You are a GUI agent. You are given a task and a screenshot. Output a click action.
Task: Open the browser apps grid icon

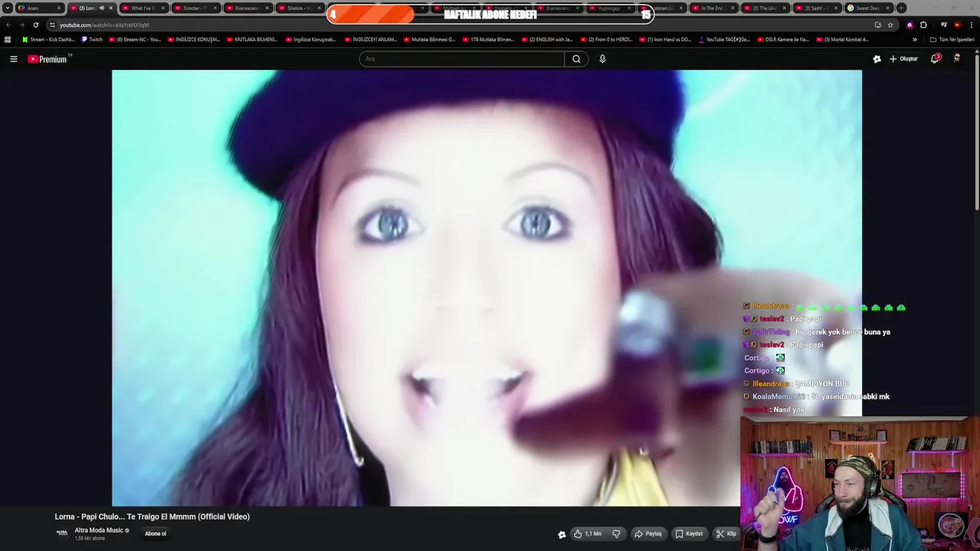8,39
